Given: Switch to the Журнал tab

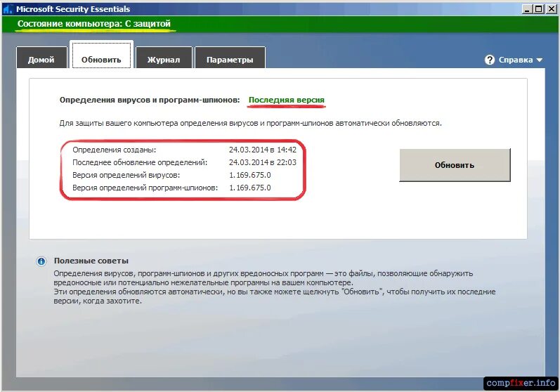Looking at the screenshot, I should tap(164, 58).
